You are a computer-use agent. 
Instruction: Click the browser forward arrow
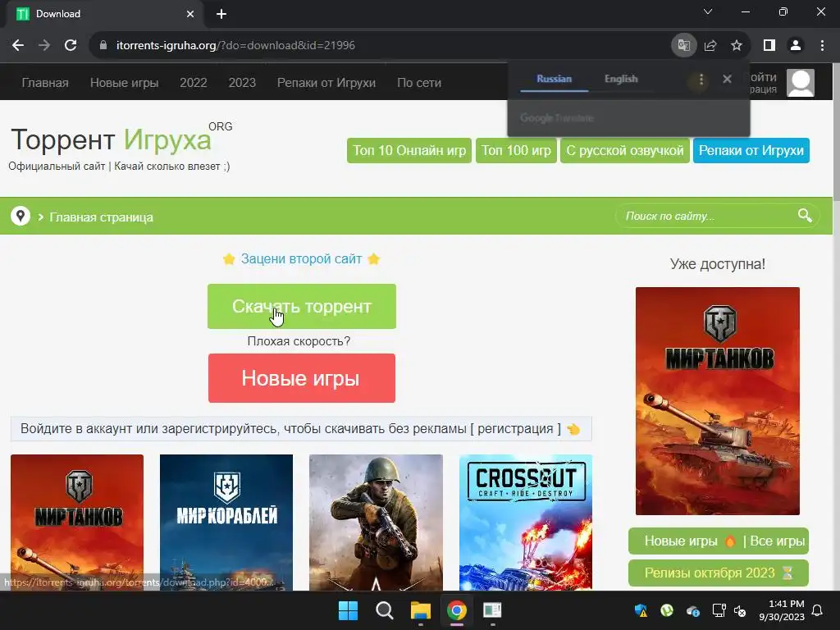(44, 46)
